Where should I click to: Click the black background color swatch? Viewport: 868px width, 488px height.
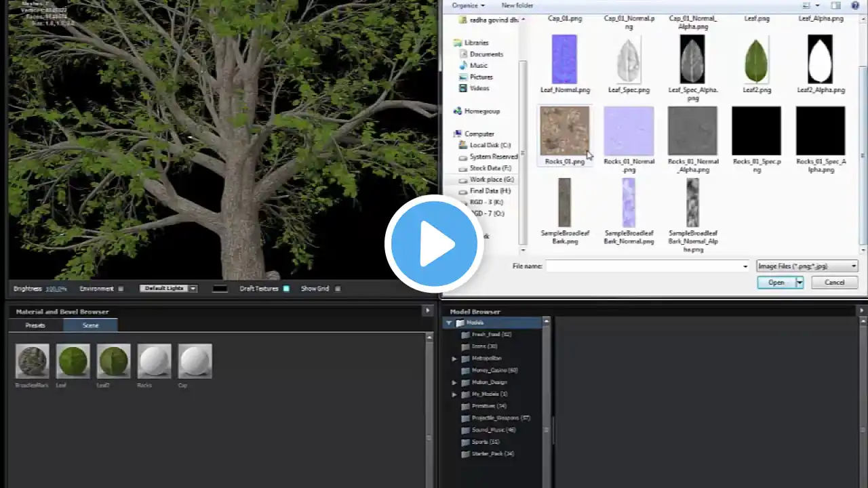tap(220, 289)
